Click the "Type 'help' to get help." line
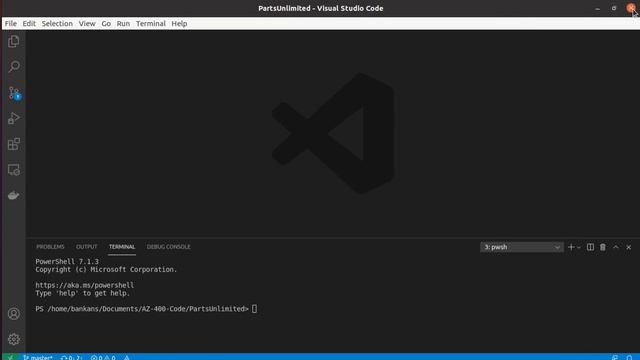Image resolution: width=640 pixels, height=360 pixels. pos(82,293)
